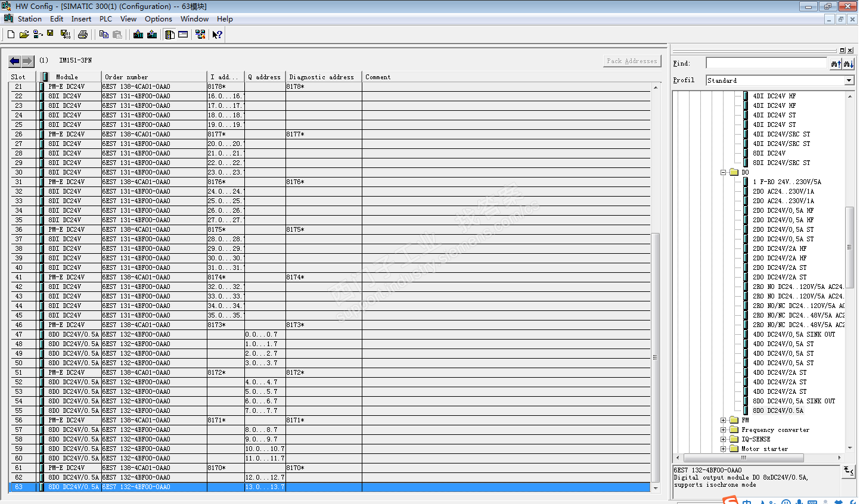Expand the Frequency converter folder
Viewport: 863px width, 504px height.
click(724, 430)
